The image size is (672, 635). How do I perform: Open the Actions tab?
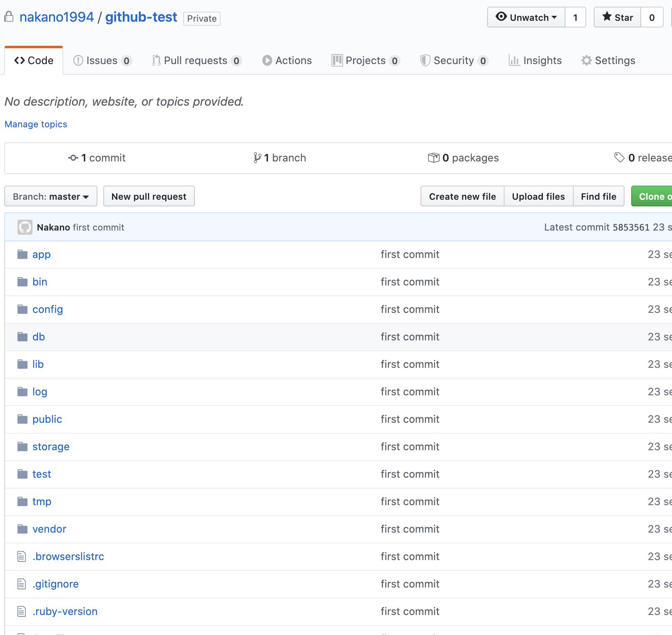coord(287,60)
